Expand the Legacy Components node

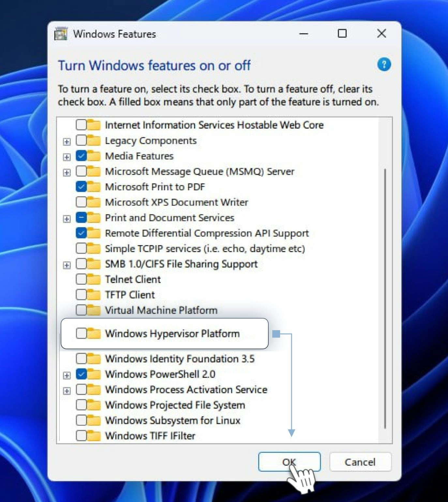click(67, 142)
